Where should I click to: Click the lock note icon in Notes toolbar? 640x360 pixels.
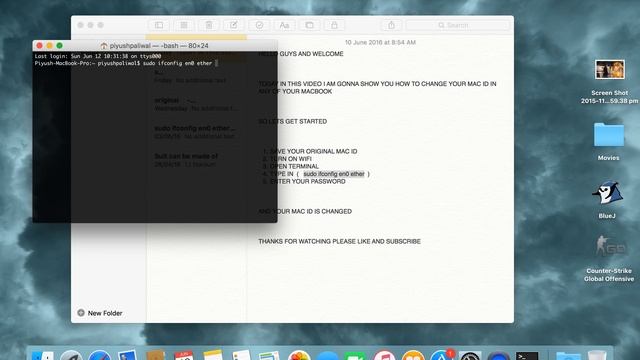tap(334, 25)
